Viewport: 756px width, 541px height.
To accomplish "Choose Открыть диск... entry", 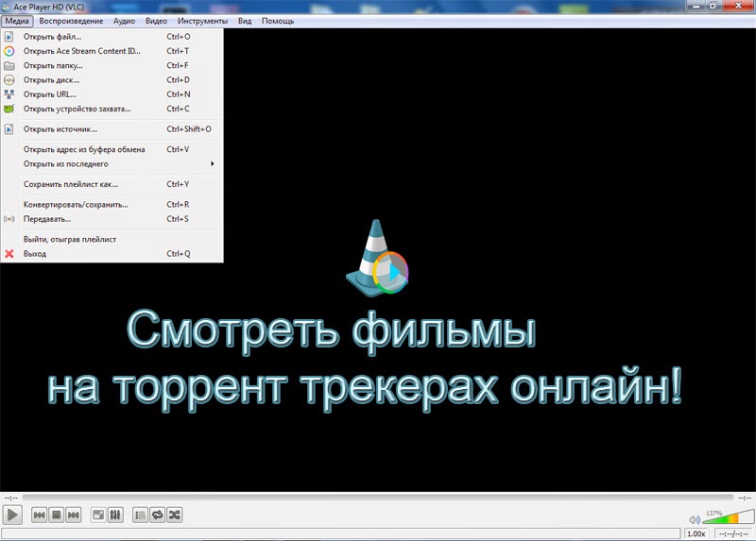I will (x=112, y=80).
